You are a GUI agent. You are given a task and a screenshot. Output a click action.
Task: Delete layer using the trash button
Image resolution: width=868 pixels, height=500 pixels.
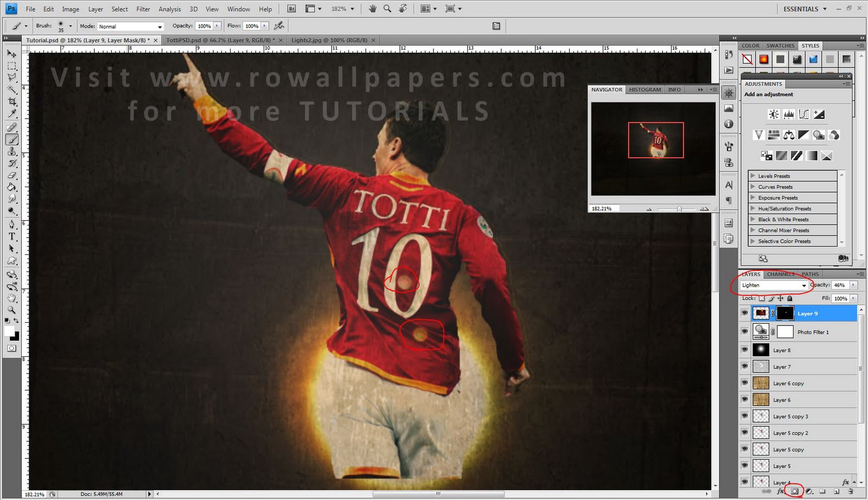[x=851, y=491]
